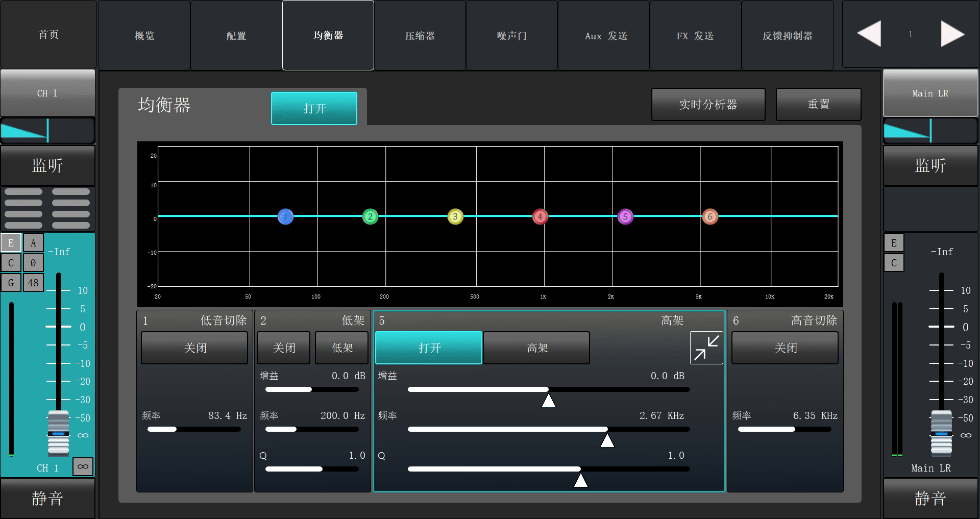Toggle band 6 high cut 关闭 switch
980x519 pixels.
pos(785,348)
